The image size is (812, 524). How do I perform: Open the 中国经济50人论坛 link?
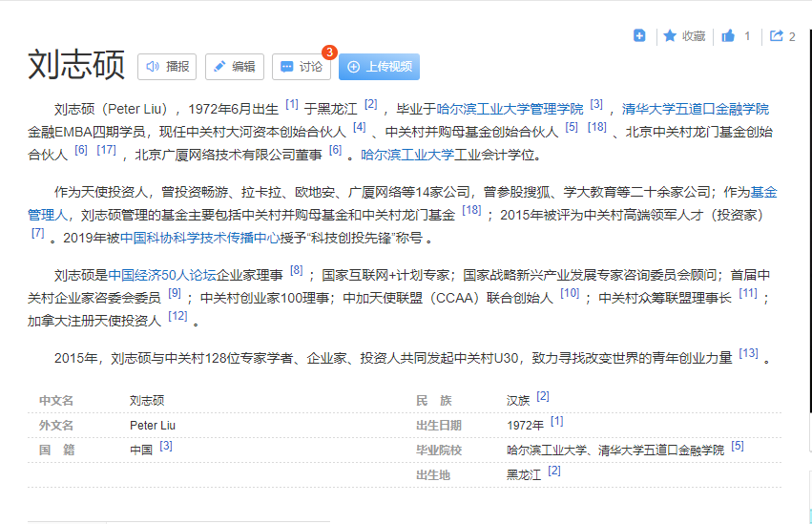[162, 275]
